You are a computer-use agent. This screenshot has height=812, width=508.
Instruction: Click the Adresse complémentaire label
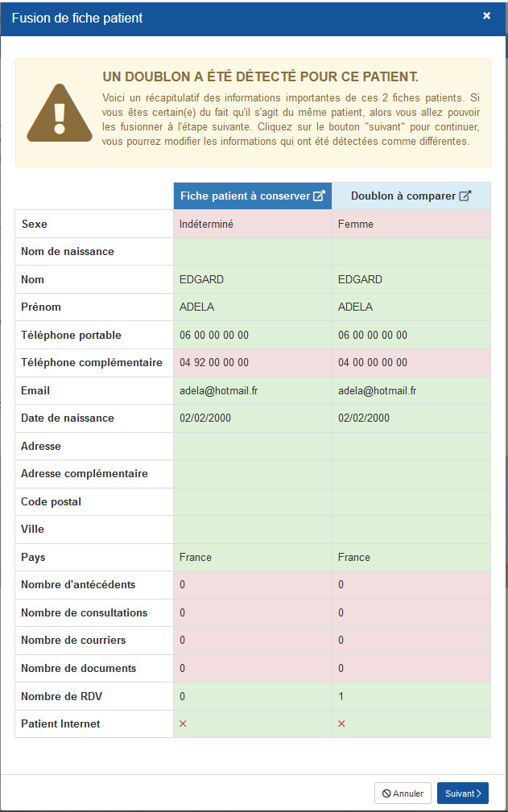[85, 473]
